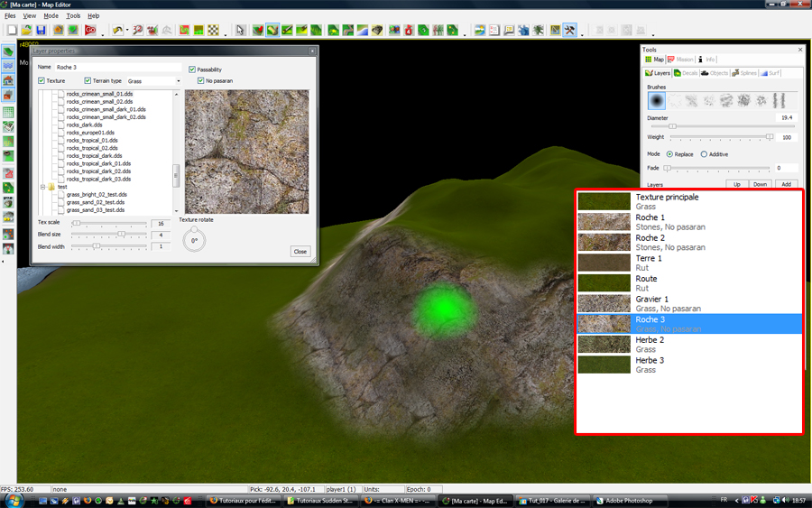
Task: Click the Up layer button
Action: click(x=736, y=184)
